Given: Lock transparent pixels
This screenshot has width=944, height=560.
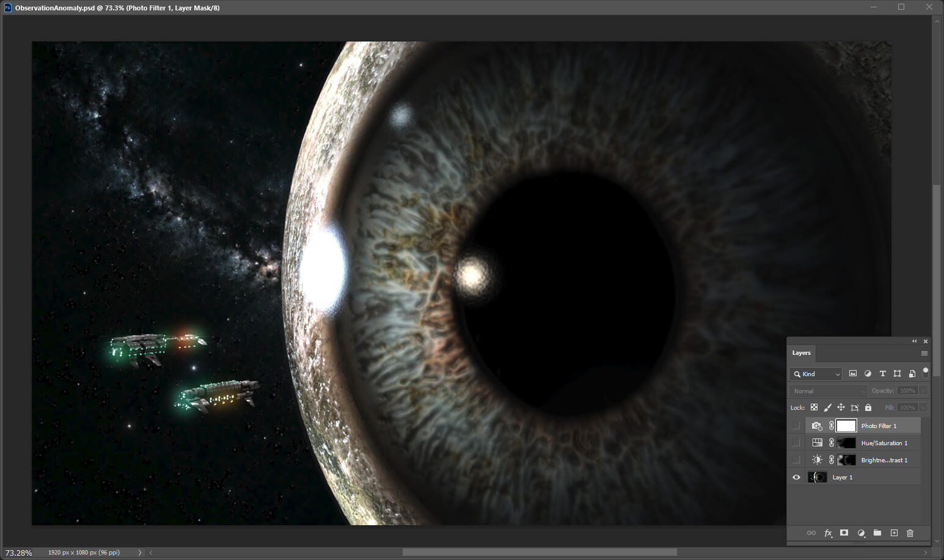Looking at the screenshot, I should pos(814,407).
